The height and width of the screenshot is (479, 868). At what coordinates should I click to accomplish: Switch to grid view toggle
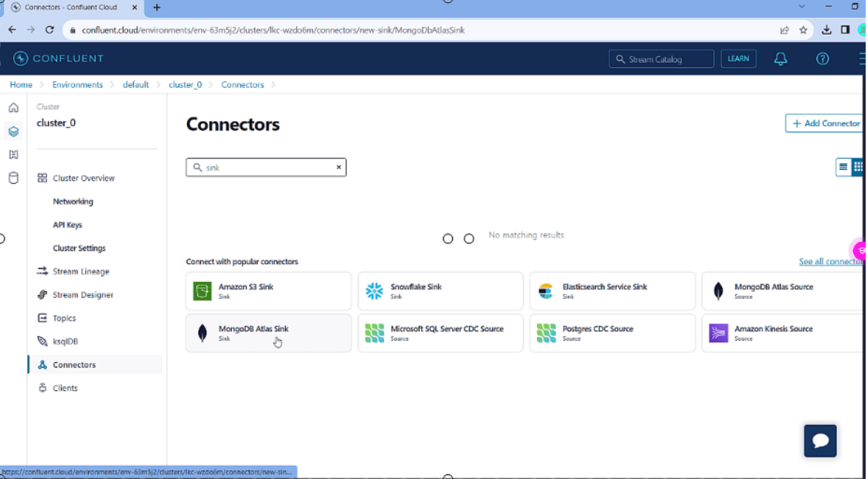point(857,167)
